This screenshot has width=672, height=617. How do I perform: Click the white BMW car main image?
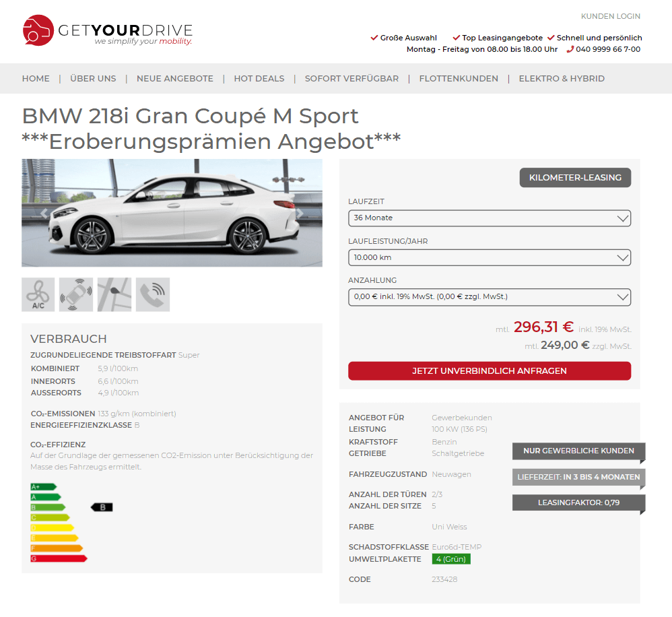pos(172,213)
